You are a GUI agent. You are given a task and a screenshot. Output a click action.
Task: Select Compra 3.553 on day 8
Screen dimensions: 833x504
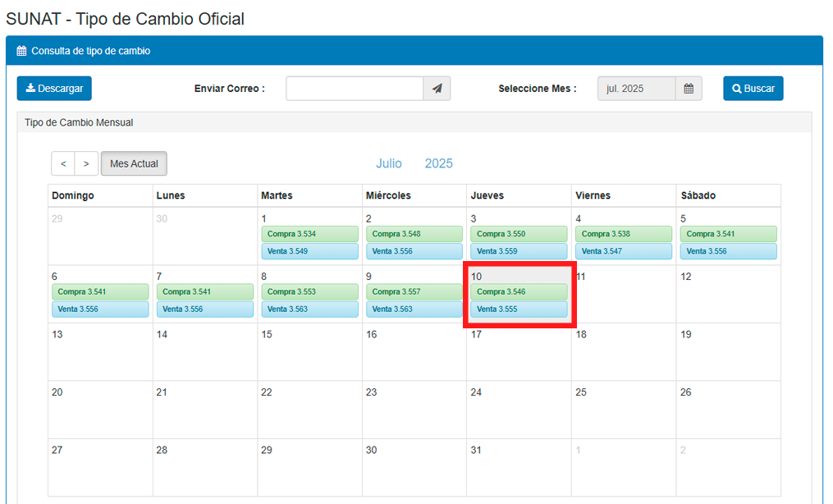click(309, 291)
